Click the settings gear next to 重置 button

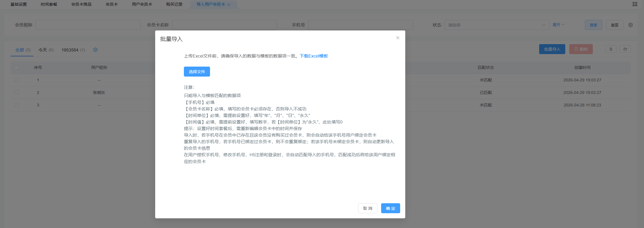[x=630, y=25]
